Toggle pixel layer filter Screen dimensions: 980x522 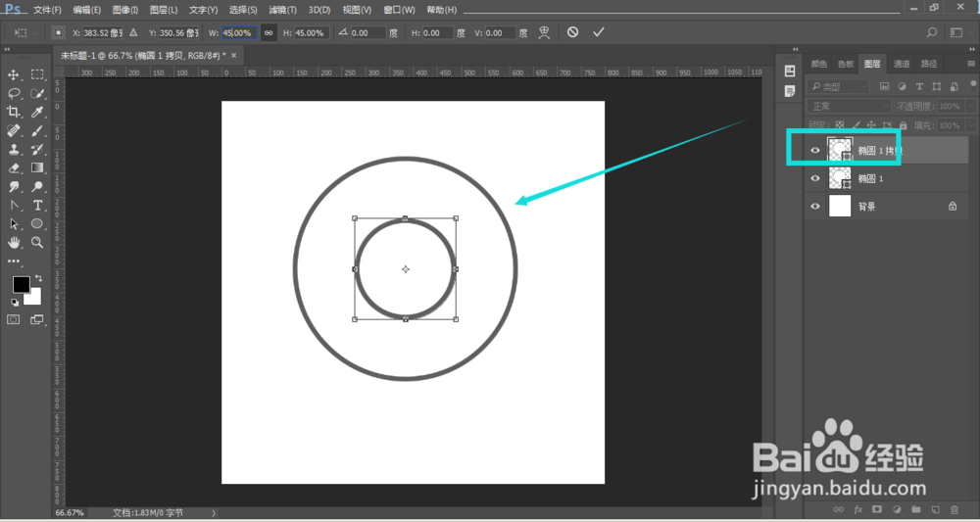(x=884, y=87)
